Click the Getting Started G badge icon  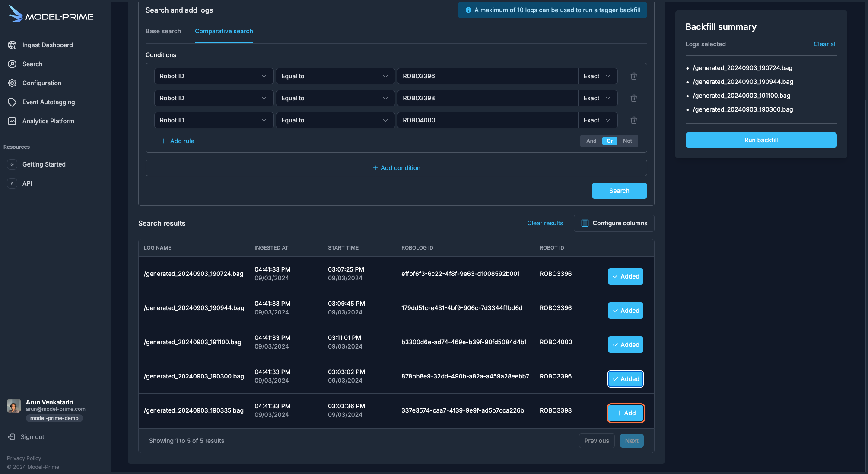[x=12, y=164]
